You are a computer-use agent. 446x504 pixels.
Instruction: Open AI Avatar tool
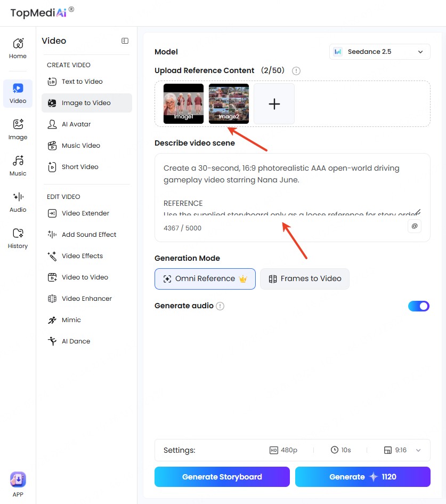(x=86, y=124)
